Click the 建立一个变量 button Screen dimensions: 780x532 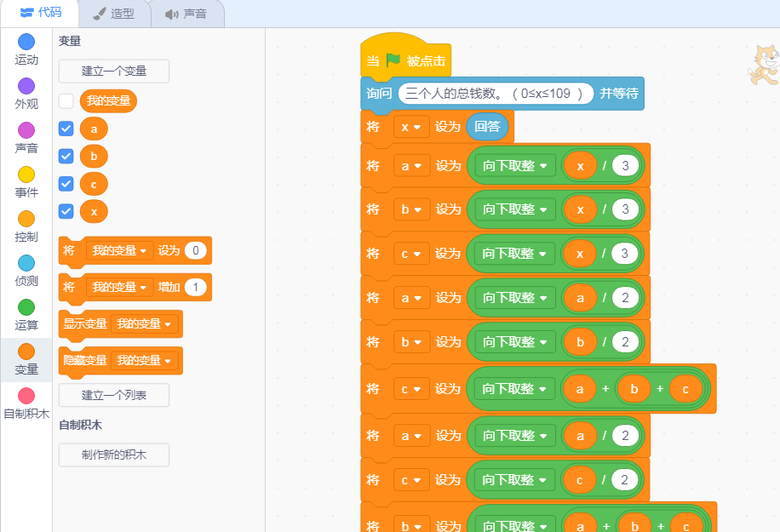pyautogui.click(x=113, y=70)
